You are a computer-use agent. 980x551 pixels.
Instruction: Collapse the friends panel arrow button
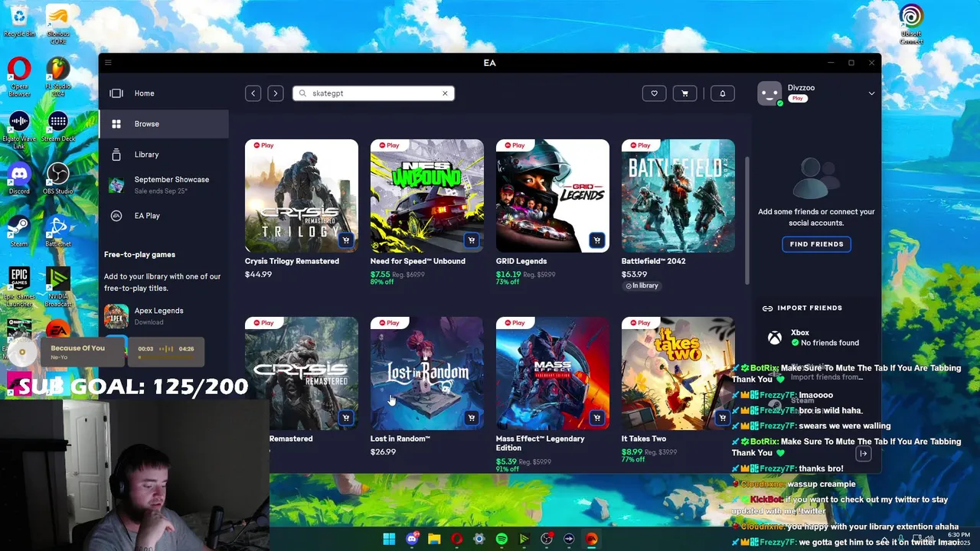tap(863, 454)
